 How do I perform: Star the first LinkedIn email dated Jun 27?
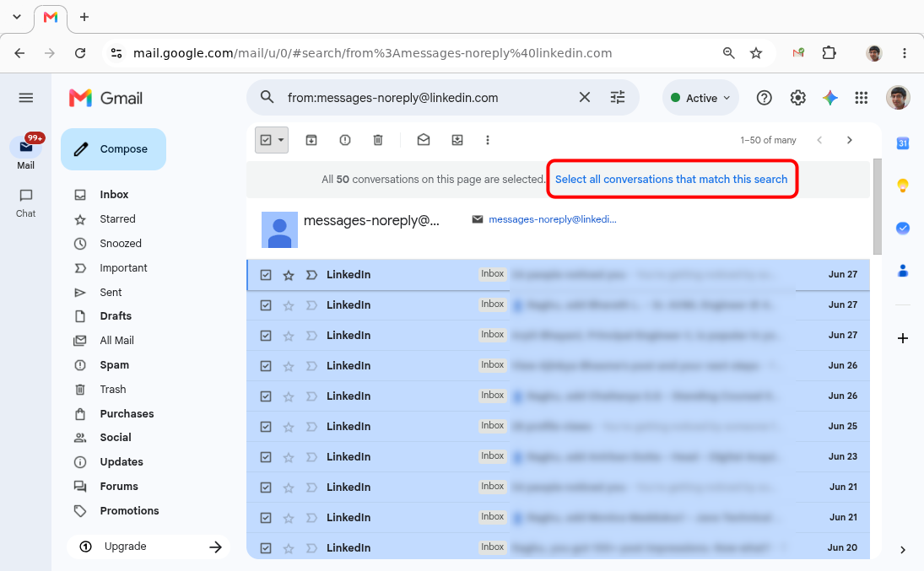point(288,275)
